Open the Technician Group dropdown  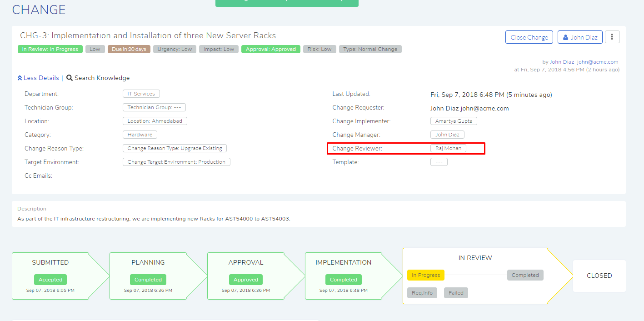[x=154, y=107]
